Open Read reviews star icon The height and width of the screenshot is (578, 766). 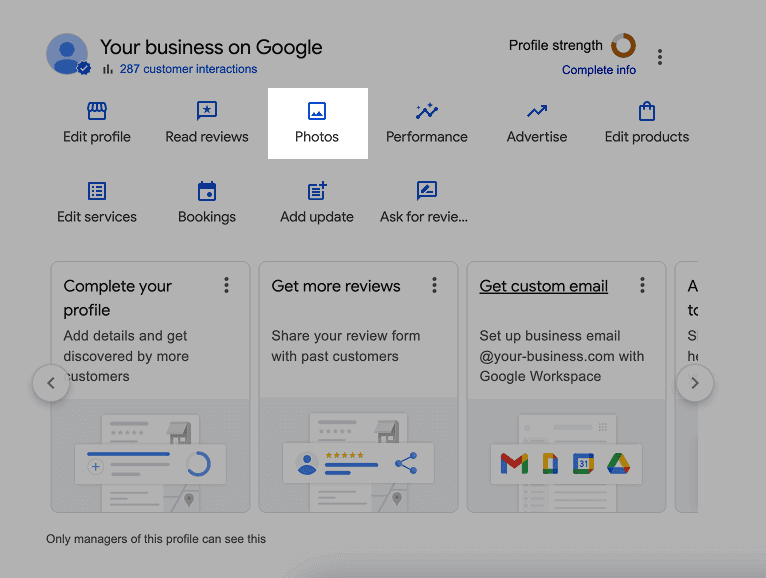[207, 111]
